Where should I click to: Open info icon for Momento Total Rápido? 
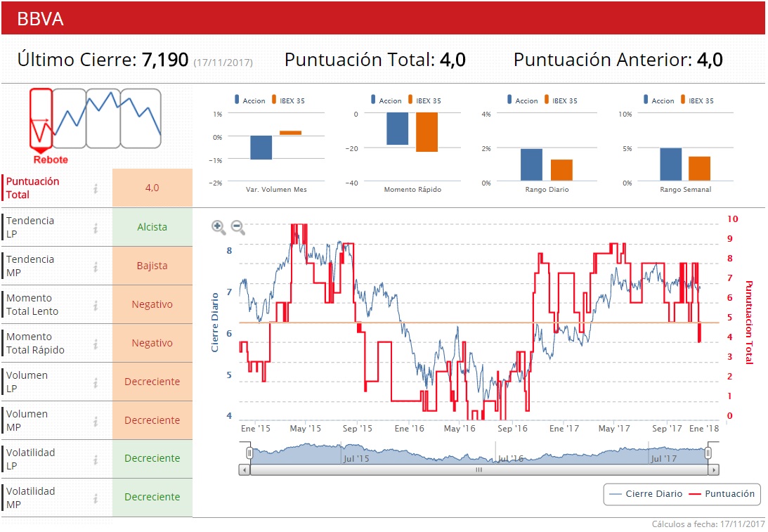pos(96,344)
